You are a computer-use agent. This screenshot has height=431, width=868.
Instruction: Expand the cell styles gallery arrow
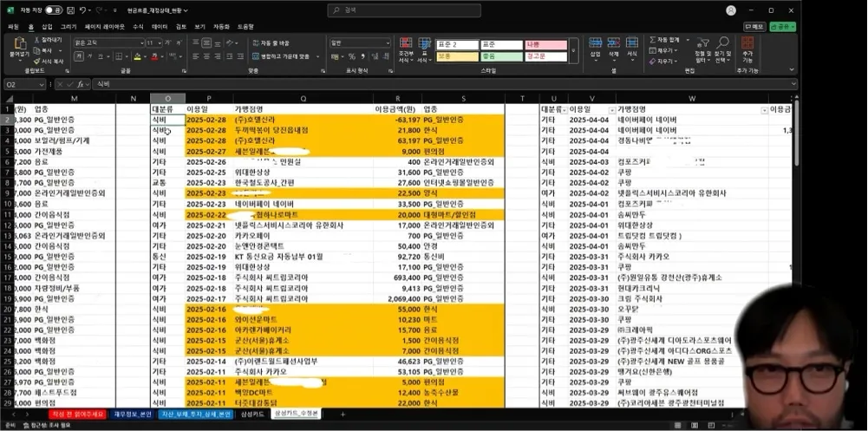click(573, 51)
